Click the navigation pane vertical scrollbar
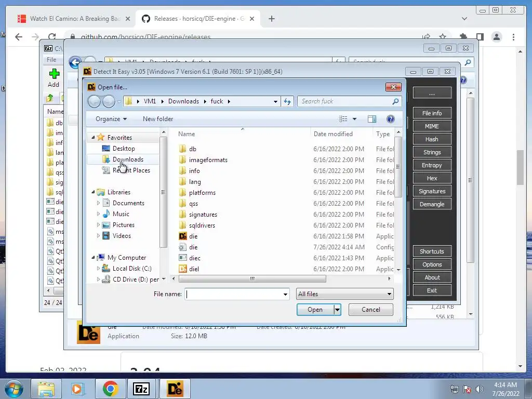 coord(163,192)
